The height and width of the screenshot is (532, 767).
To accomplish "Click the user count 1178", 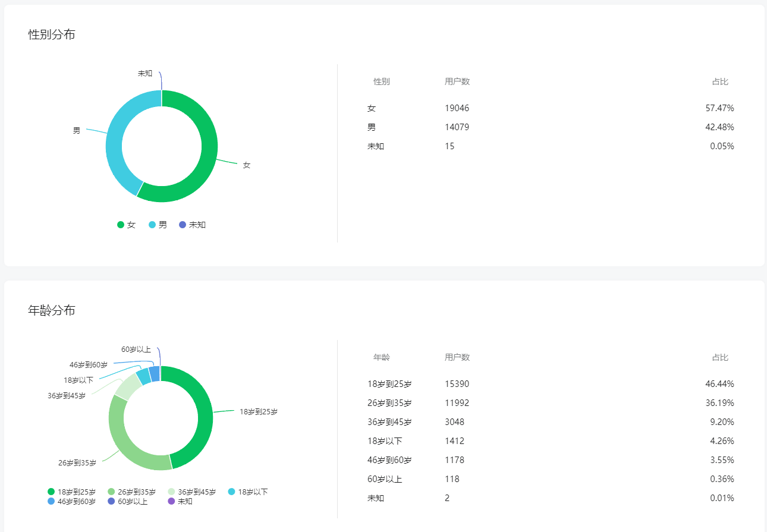I will [x=454, y=460].
